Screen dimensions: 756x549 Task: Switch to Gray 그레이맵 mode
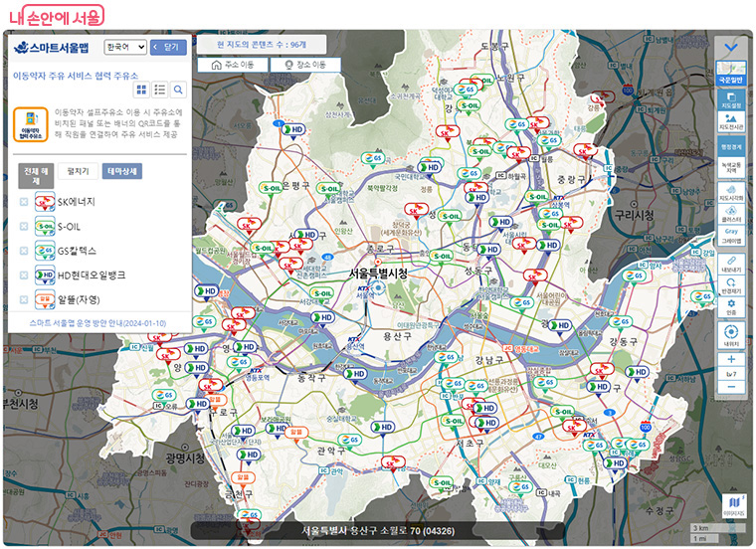731,236
